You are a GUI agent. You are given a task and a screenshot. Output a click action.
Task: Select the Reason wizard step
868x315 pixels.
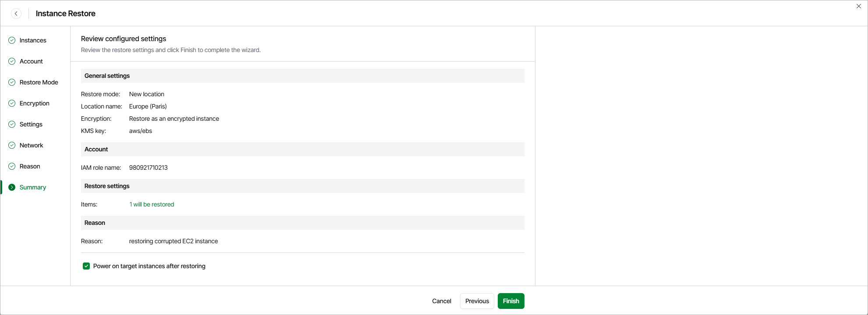pyautogui.click(x=30, y=166)
